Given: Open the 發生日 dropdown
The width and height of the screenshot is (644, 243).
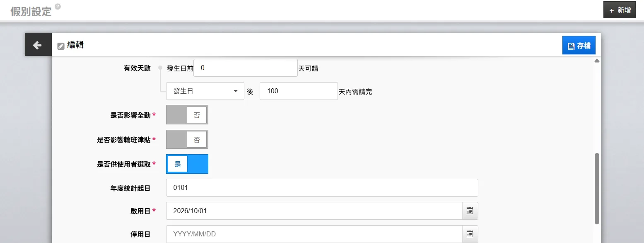Looking at the screenshot, I should tap(205, 91).
